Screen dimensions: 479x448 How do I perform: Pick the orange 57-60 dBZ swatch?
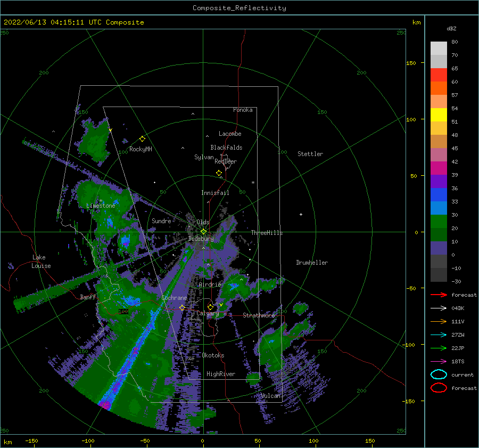pos(439,88)
